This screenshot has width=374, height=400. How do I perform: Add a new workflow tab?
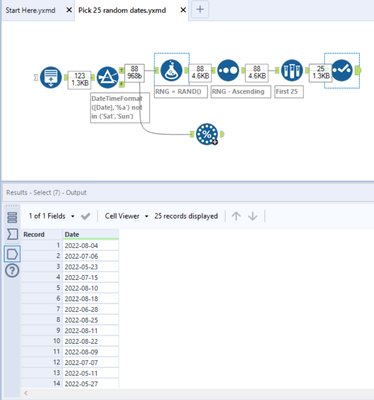click(x=200, y=10)
